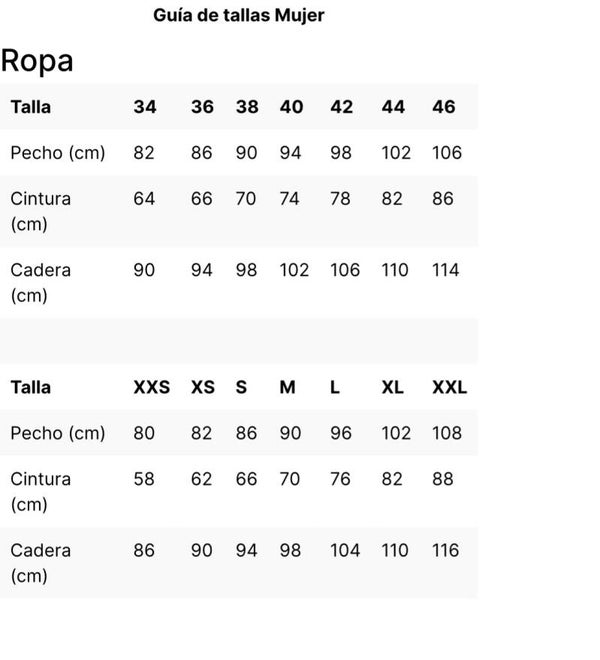Select the M size column header
The height and width of the screenshot is (660, 600).
pyautogui.click(x=288, y=387)
